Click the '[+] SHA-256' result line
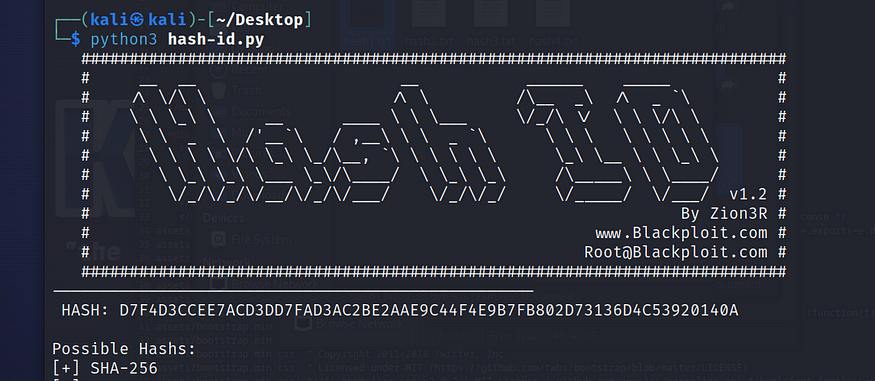Viewport: 875px width, 381px height. 105,368
